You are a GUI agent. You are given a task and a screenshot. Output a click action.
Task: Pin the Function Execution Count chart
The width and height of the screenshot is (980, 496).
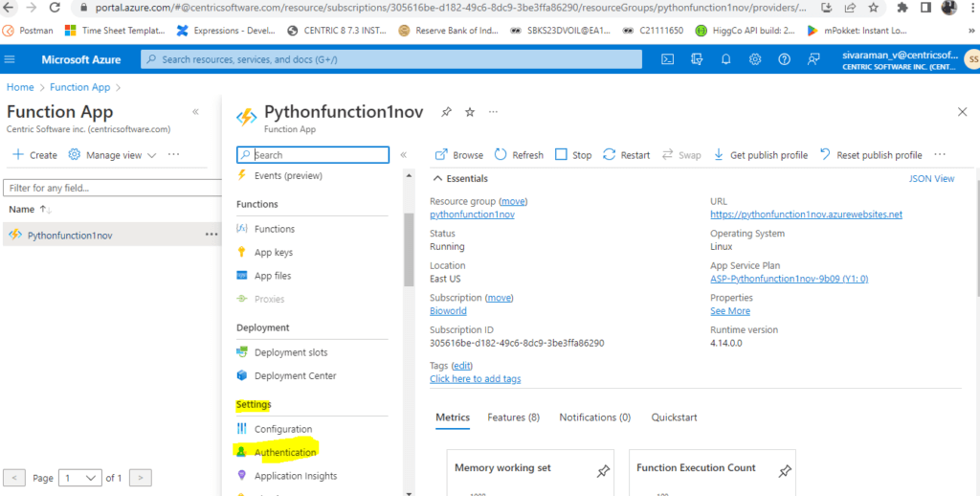(x=785, y=472)
